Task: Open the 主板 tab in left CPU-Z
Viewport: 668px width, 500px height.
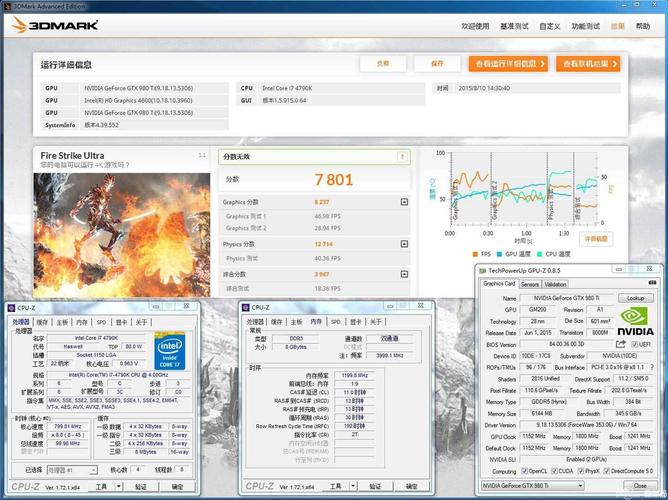Action: pyautogui.click(x=62, y=322)
